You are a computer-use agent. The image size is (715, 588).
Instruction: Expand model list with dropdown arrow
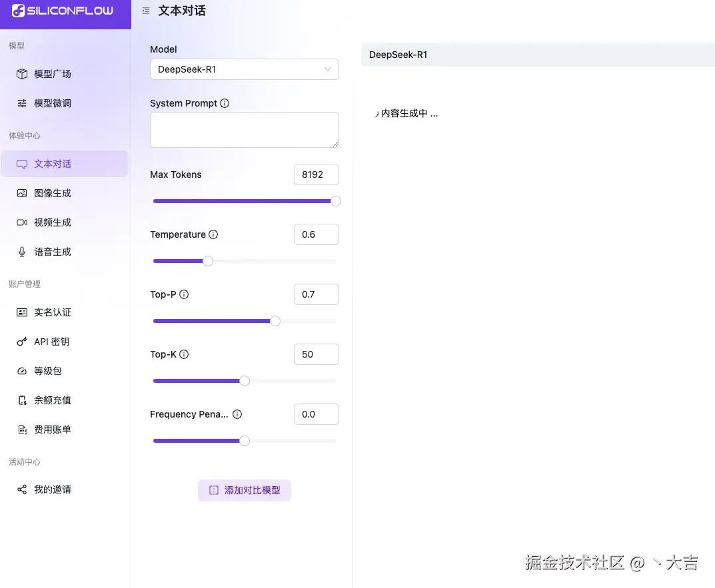327,69
